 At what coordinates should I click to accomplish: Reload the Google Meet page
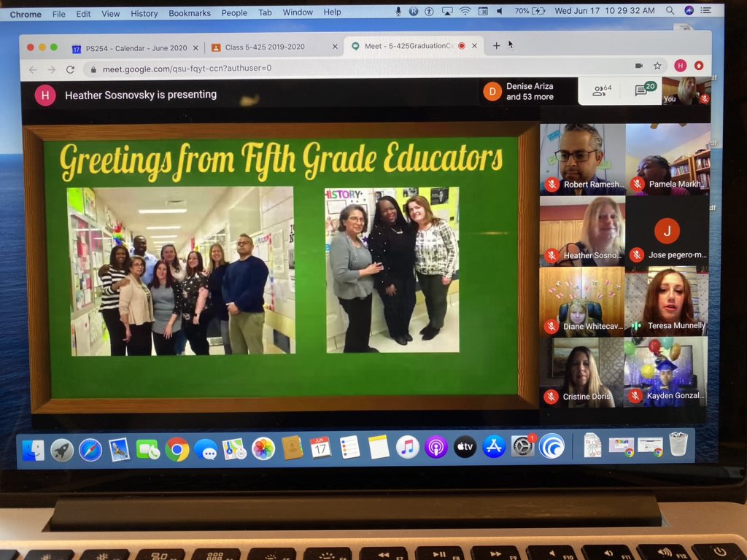click(x=70, y=70)
